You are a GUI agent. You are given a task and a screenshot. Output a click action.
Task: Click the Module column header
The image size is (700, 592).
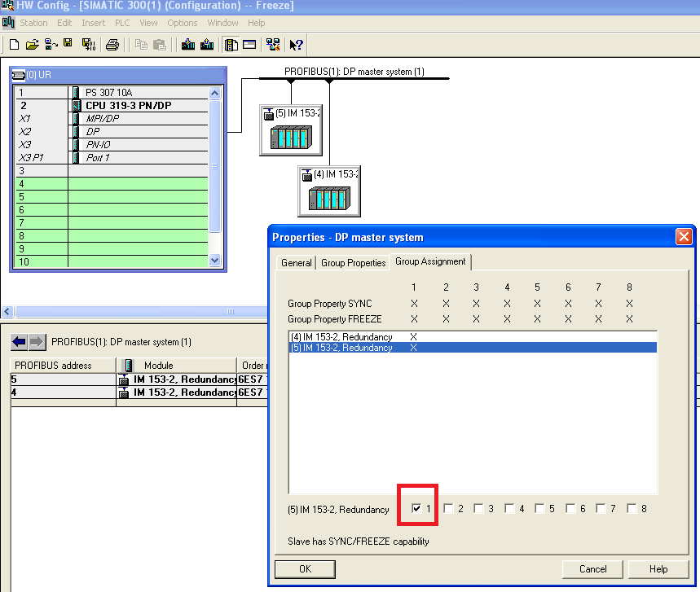click(177, 366)
